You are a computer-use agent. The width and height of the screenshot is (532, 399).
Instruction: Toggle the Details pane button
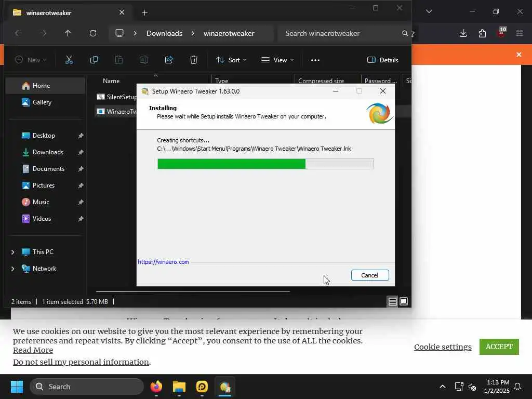point(382,60)
